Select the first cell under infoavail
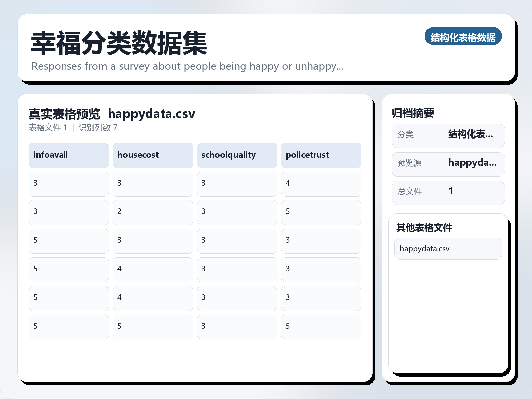 (68, 184)
